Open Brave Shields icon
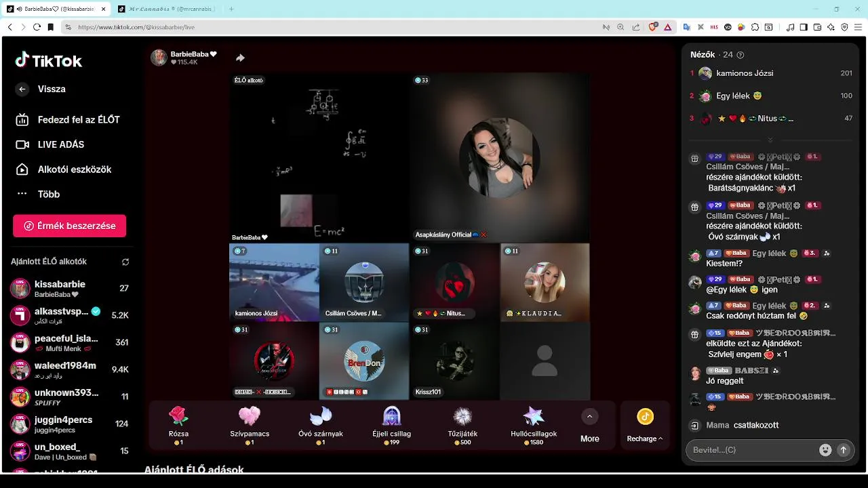The height and width of the screenshot is (488, 868). [653, 27]
